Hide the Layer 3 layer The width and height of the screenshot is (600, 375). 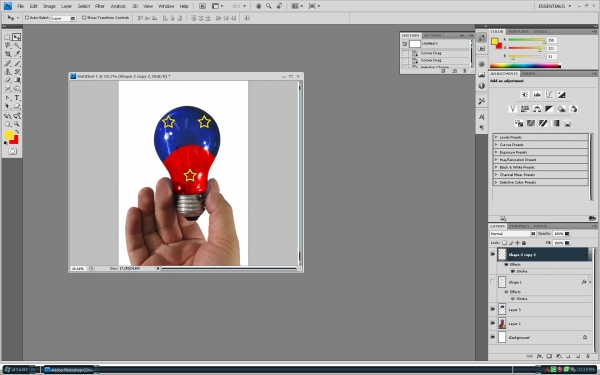pos(492,309)
